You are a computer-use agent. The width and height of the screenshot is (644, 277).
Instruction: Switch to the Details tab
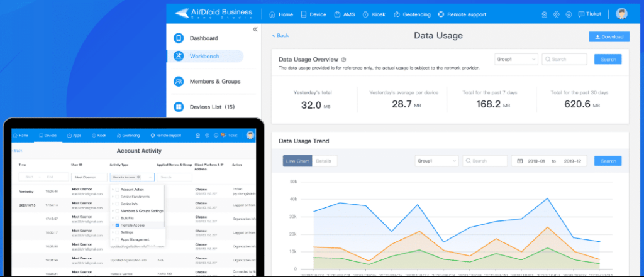(x=325, y=161)
